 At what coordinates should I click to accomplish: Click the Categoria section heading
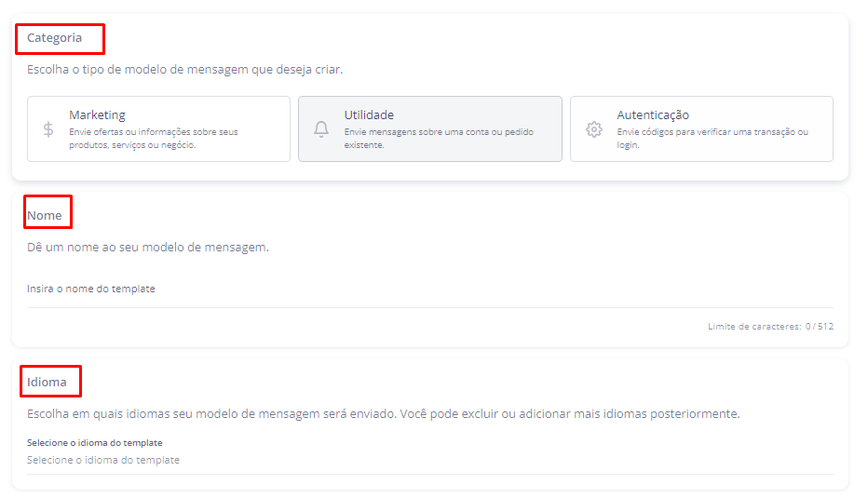coord(54,38)
